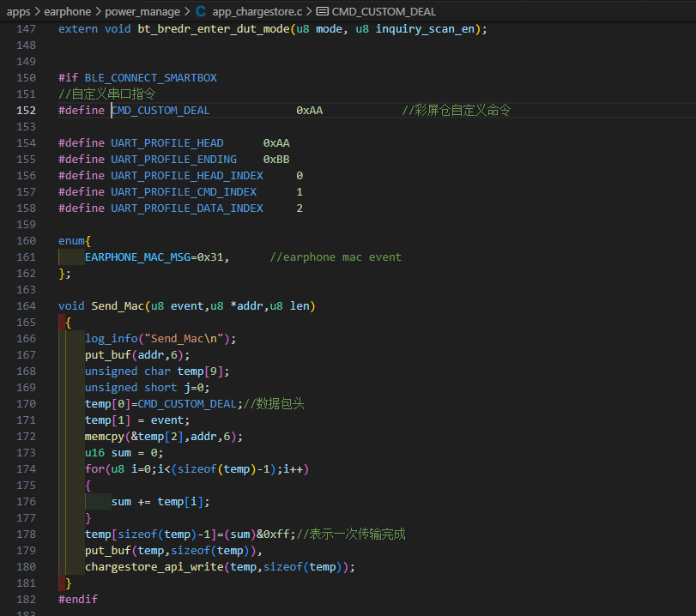Click line number 160 beside enum
696x616 pixels.
pos(27,241)
